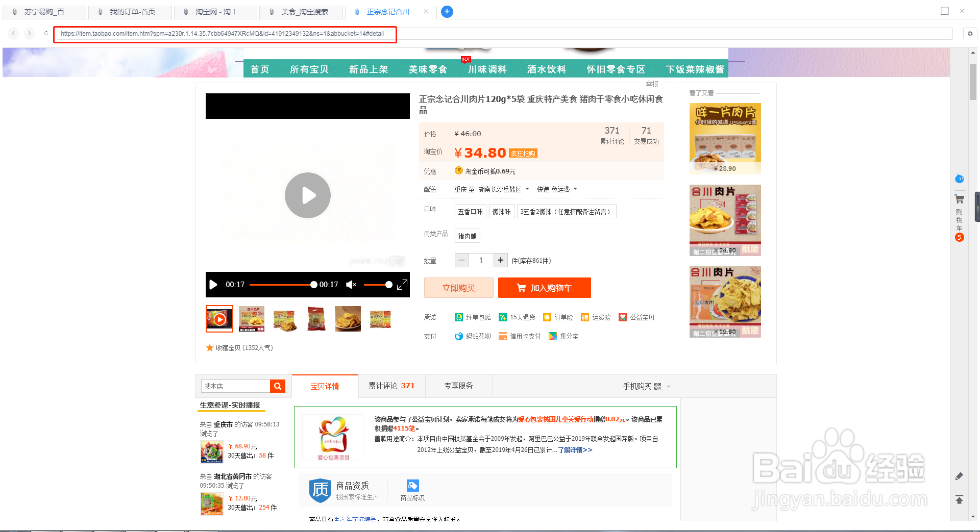Viewport: 980px width, 532px height.
Task: Switch to the 专享服务 tab
Action: [x=458, y=386]
